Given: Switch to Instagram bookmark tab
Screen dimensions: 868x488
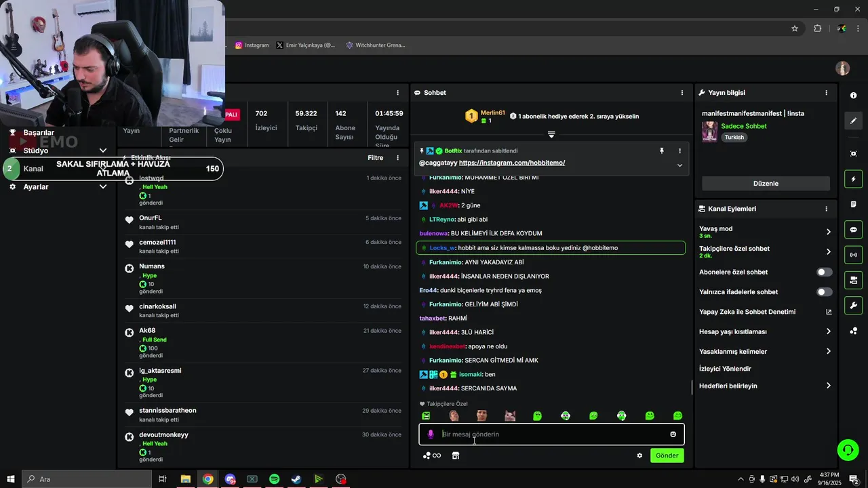Looking at the screenshot, I should 252,45.
